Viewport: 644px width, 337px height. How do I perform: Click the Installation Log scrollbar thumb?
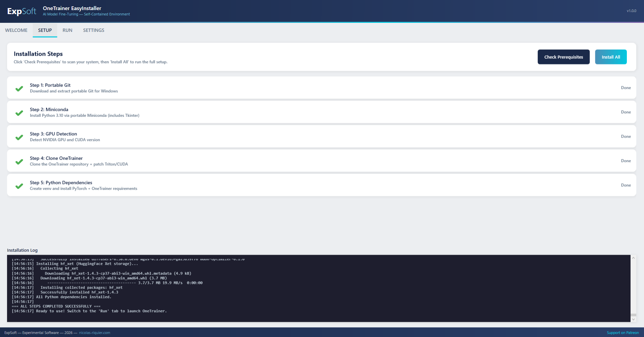coord(633,315)
